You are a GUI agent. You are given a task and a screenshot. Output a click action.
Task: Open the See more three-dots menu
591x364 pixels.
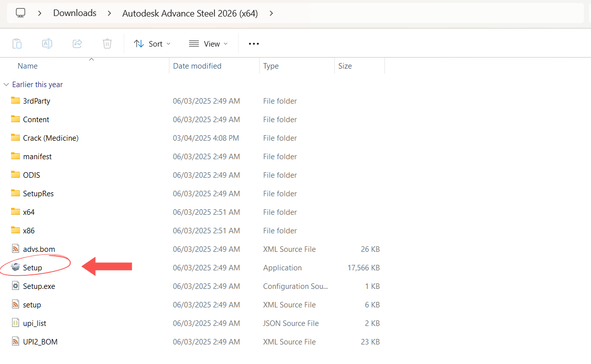click(254, 44)
